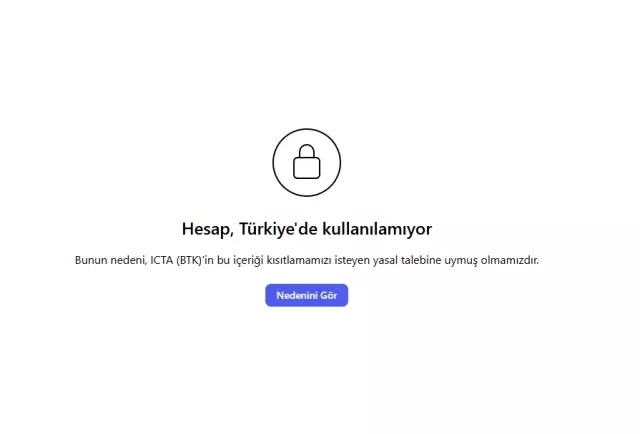Click the word "Gör" on the blue button

[329, 295]
